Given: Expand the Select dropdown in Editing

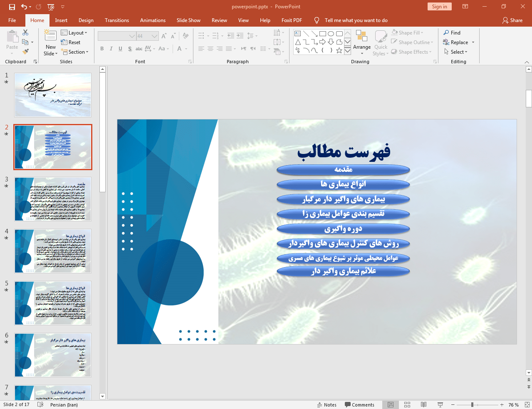Looking at the screenshot, I should click(456, 52).
